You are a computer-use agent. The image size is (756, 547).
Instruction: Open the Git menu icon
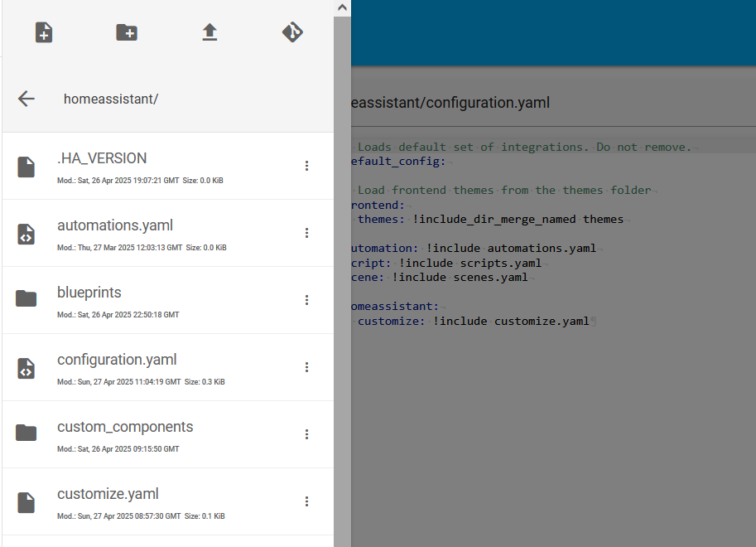coord(292,32)
